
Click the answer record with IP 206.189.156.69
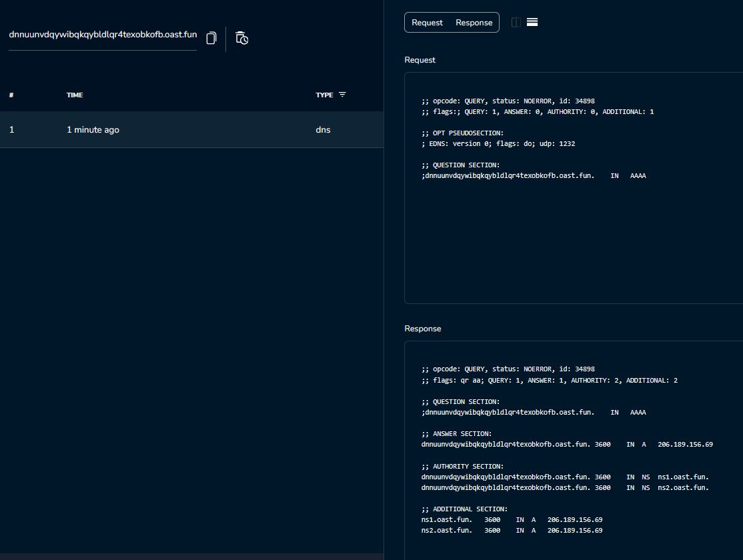(567, 445)
